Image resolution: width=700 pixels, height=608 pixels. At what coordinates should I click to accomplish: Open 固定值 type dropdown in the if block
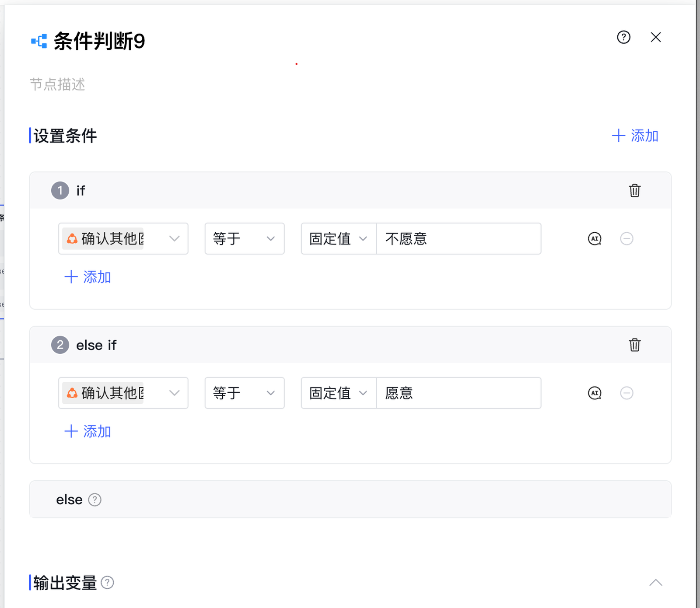pyautogui.click(x=338, y=239)
